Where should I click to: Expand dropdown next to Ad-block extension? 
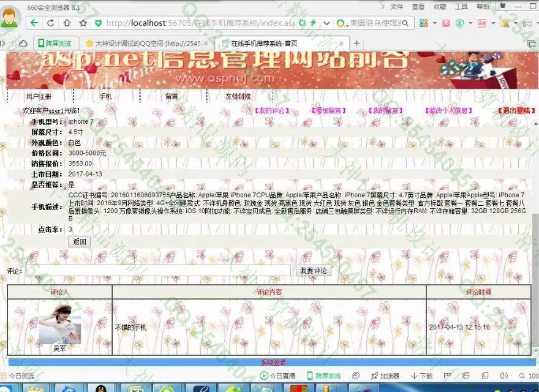click(492, 23)
